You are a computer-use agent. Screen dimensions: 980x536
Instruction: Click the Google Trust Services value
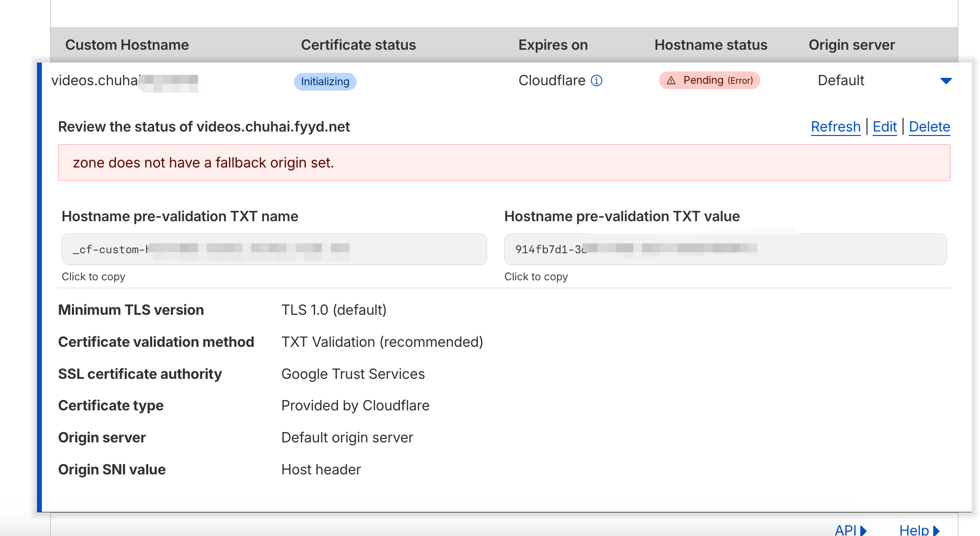pos(353,374)
